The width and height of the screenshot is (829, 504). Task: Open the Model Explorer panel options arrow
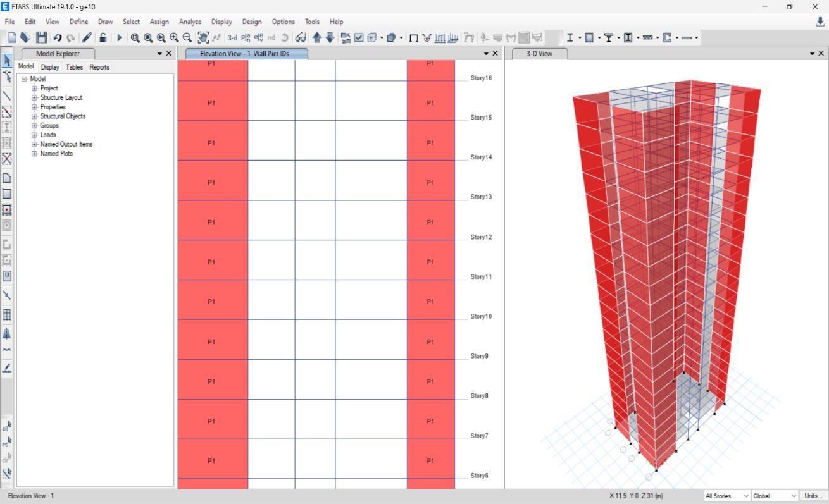point(159,54)
